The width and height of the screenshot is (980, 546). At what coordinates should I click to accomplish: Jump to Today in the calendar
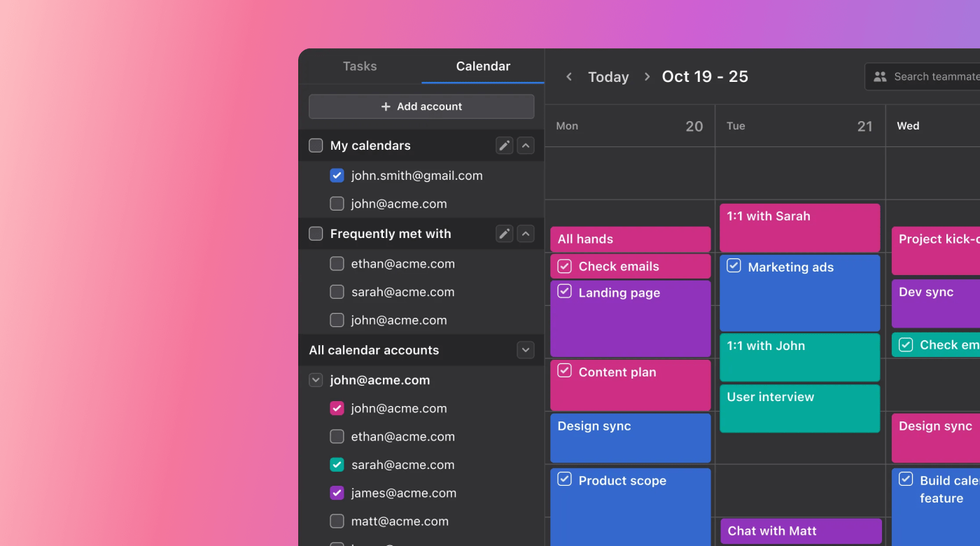pos(608,77)
